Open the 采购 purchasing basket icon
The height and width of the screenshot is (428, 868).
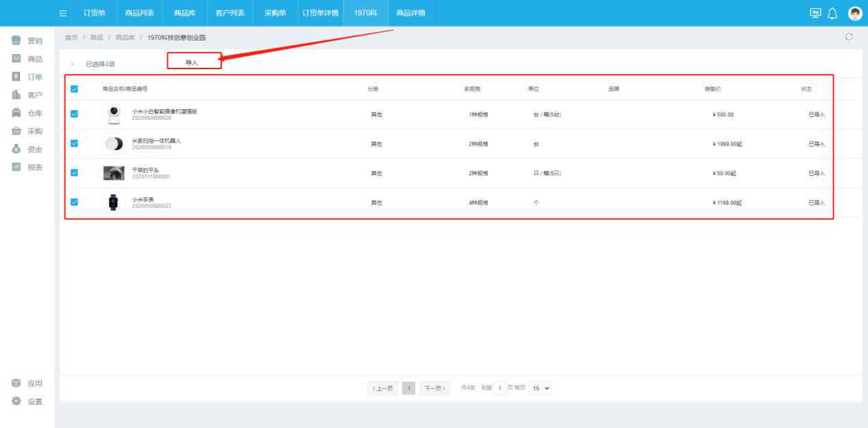tap(16, 131)
